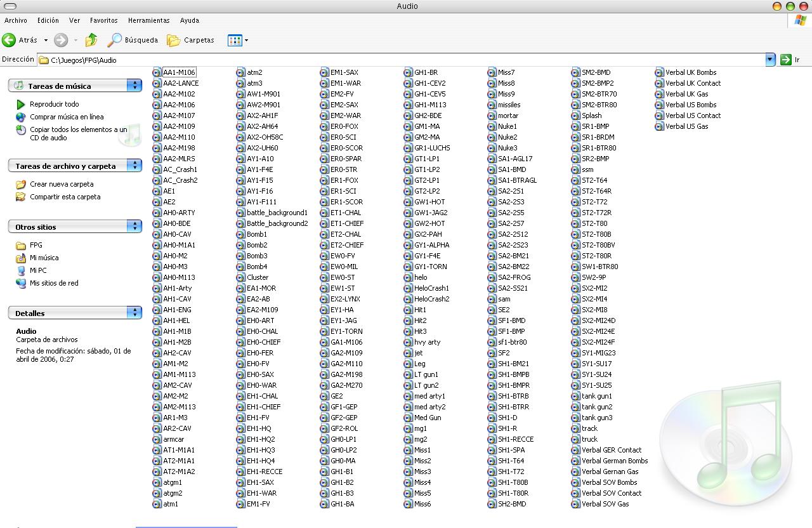Open the Herramientas menu
Screen dimensions: 812x528
(x=148, y=20)
